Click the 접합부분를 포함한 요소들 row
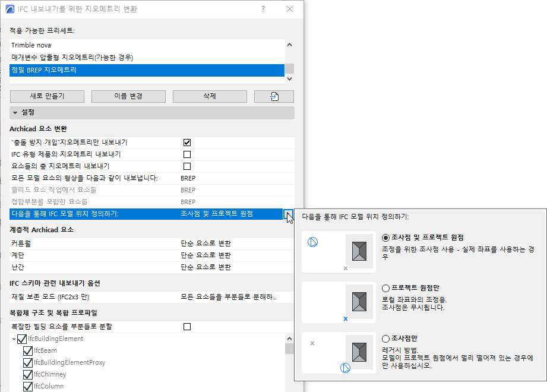547x392 pixels. [152, 202]
